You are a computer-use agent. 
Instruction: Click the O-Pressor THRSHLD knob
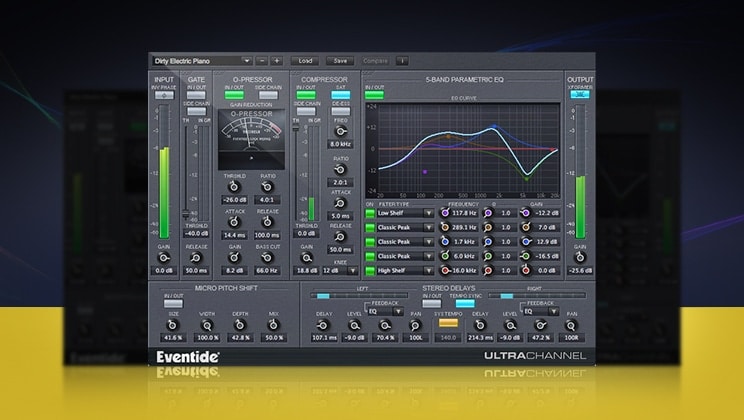(234, 187)
